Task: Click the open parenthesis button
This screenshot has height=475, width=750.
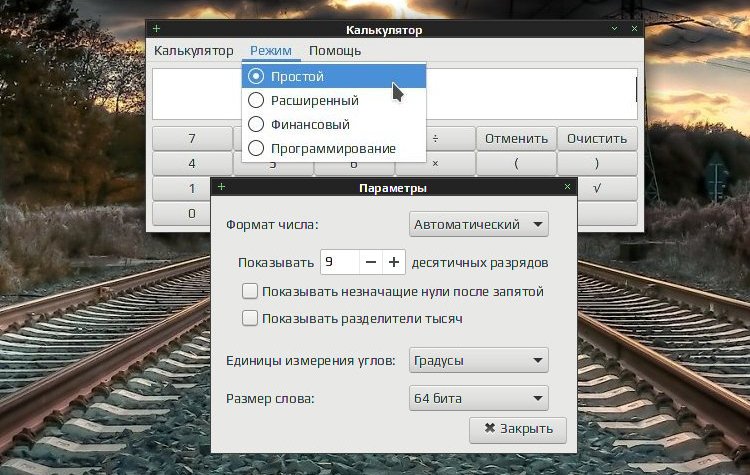Action: pos(517,164)
